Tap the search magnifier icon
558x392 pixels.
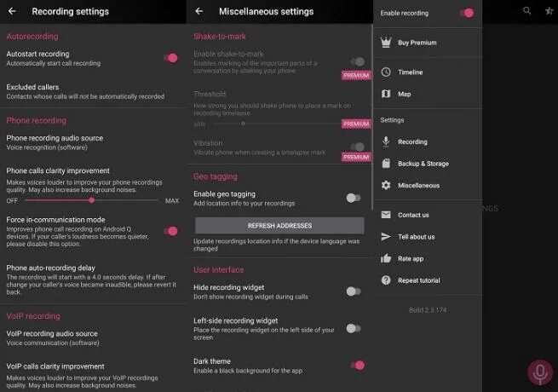coord(527,11)
